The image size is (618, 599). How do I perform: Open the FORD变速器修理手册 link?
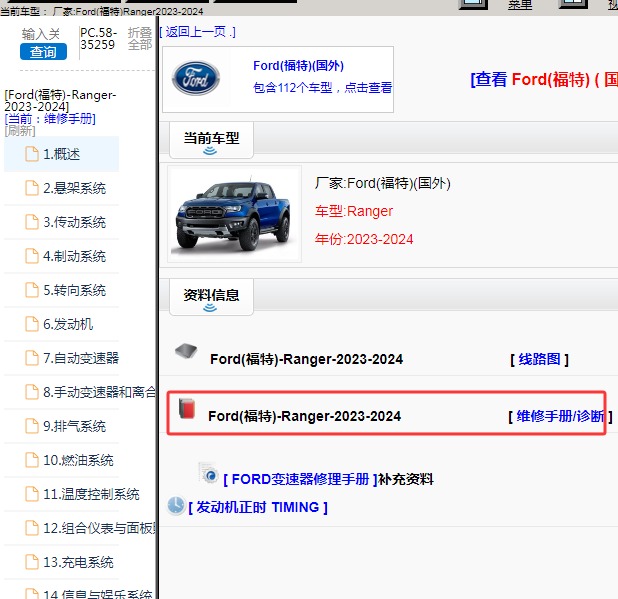point(301,479)
